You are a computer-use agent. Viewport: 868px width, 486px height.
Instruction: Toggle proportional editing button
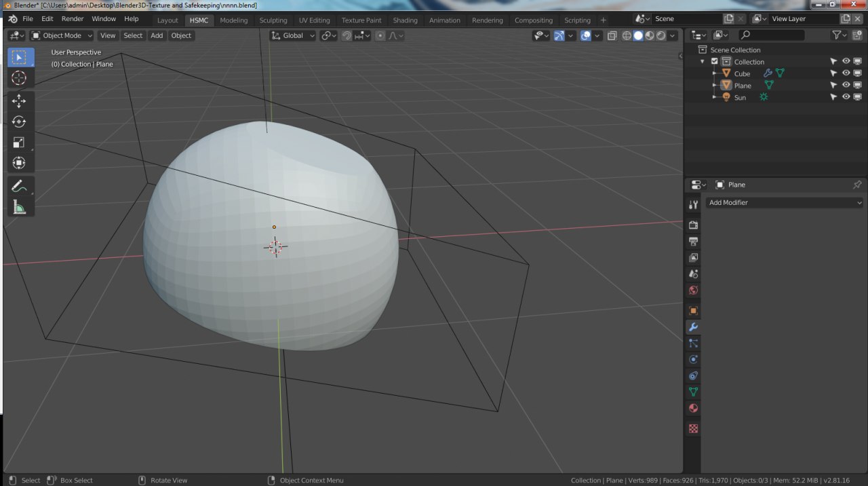click(x=380, y=35)
